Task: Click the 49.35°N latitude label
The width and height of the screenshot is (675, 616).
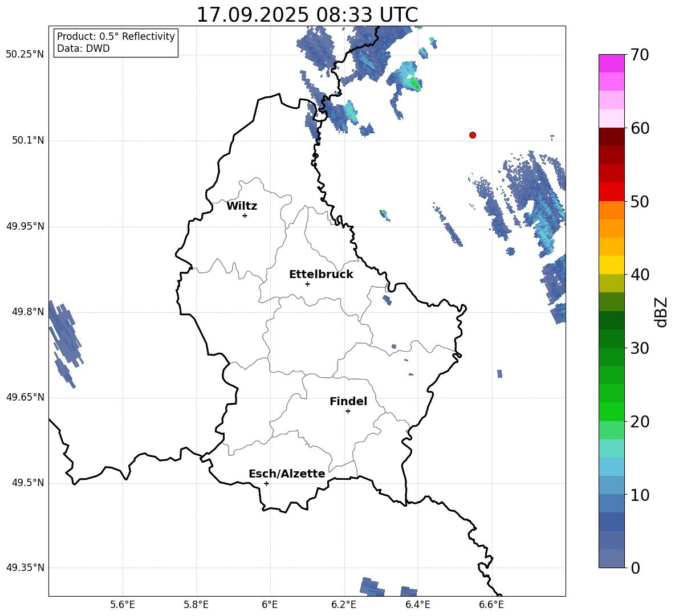Action: click(x=25, y=568)
